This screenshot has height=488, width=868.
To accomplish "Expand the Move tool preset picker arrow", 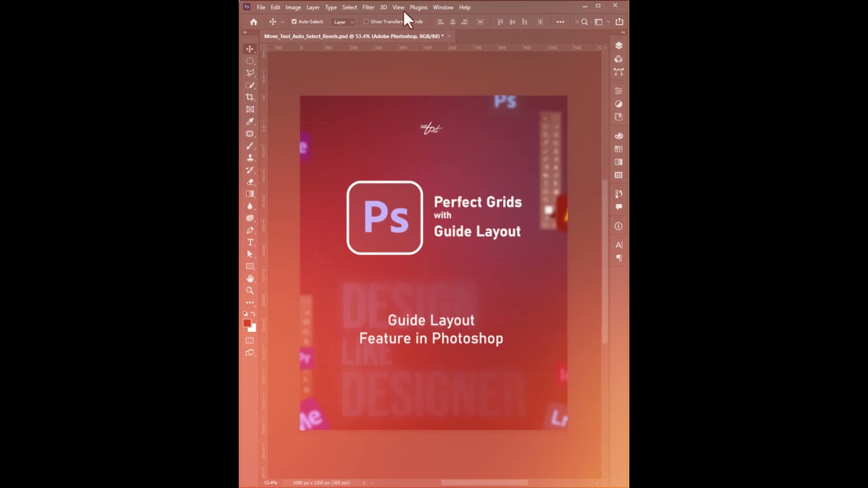I will tap(283, 22).
